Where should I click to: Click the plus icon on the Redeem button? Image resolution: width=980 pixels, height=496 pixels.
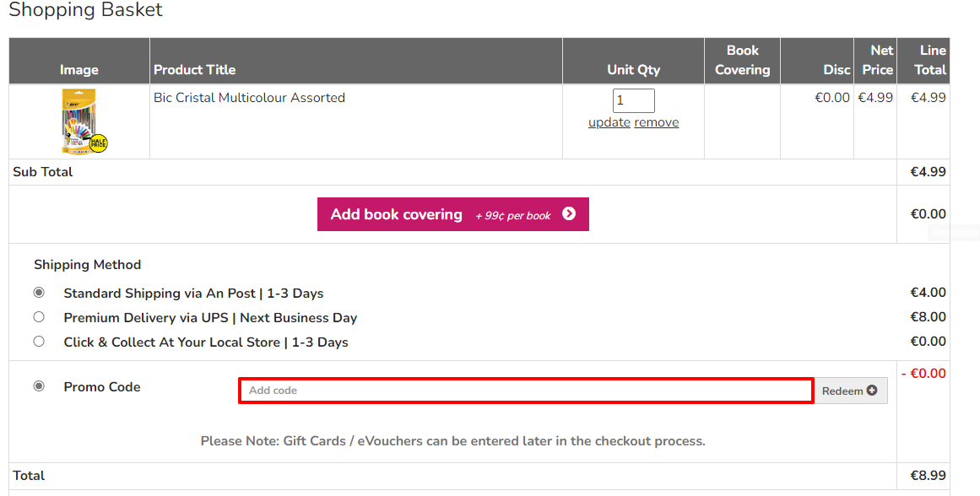click(873, 390)
